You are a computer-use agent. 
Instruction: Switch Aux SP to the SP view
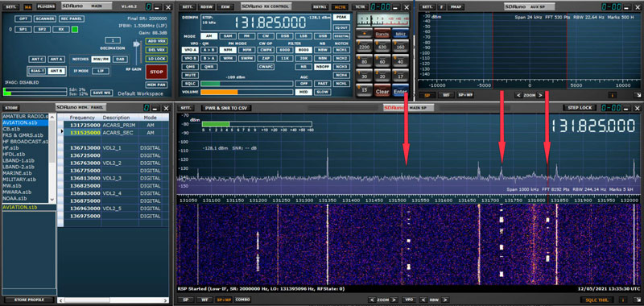(x=428, y=95)
